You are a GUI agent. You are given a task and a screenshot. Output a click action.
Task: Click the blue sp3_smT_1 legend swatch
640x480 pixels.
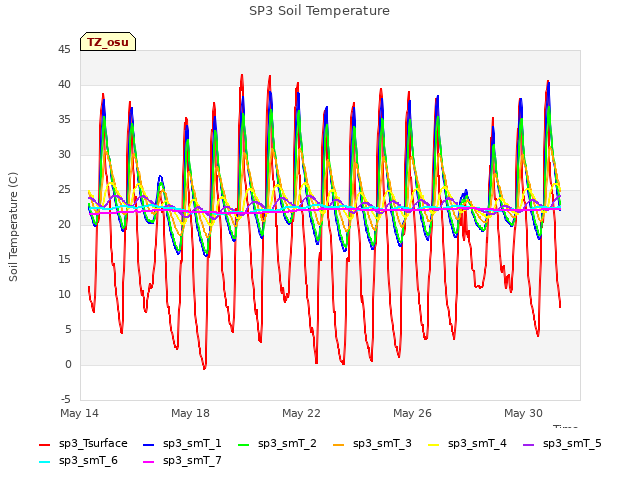pos(149,444)
